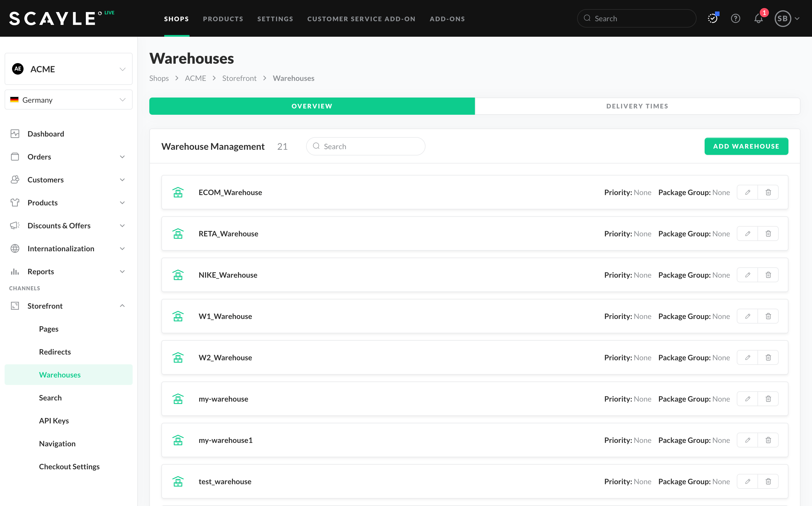Click edit pencil for my-warehouse1

coord(747,440)
